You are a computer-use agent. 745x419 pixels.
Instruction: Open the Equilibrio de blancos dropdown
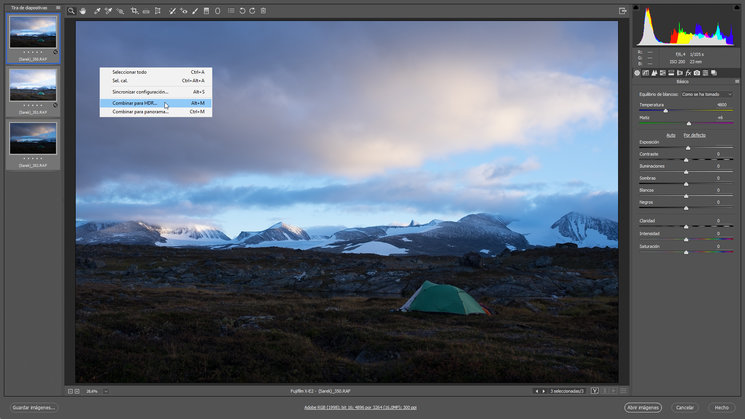706,94
